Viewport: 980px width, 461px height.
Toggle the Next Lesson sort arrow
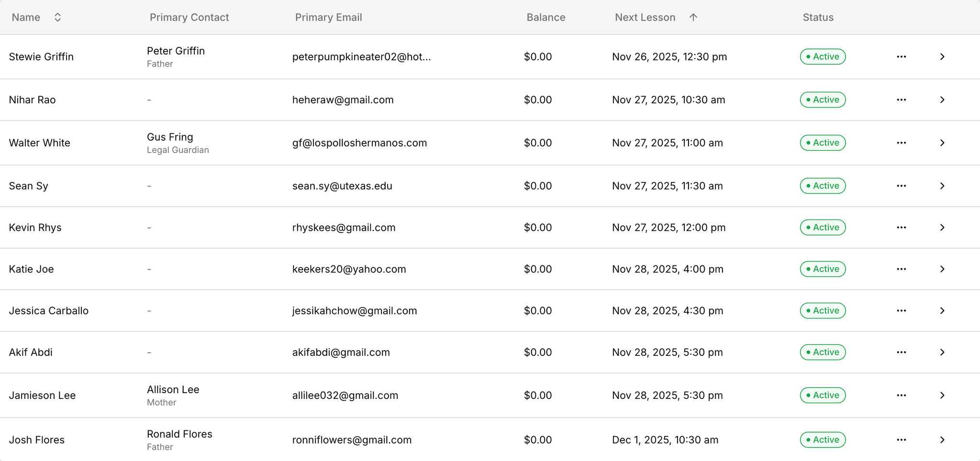click(x=693, y=18)
